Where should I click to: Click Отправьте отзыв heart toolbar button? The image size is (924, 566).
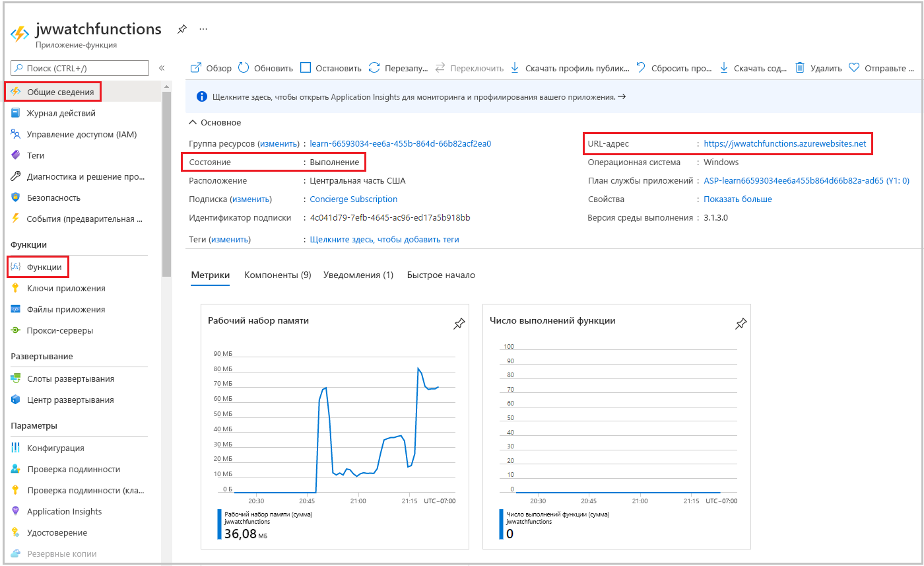882,68
